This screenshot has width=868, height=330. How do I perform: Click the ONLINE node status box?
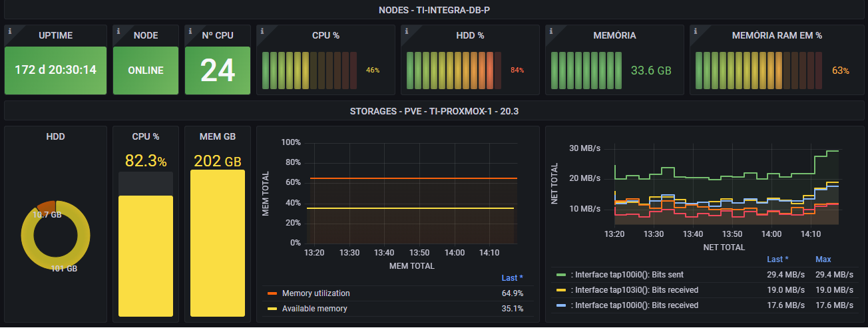145,70
